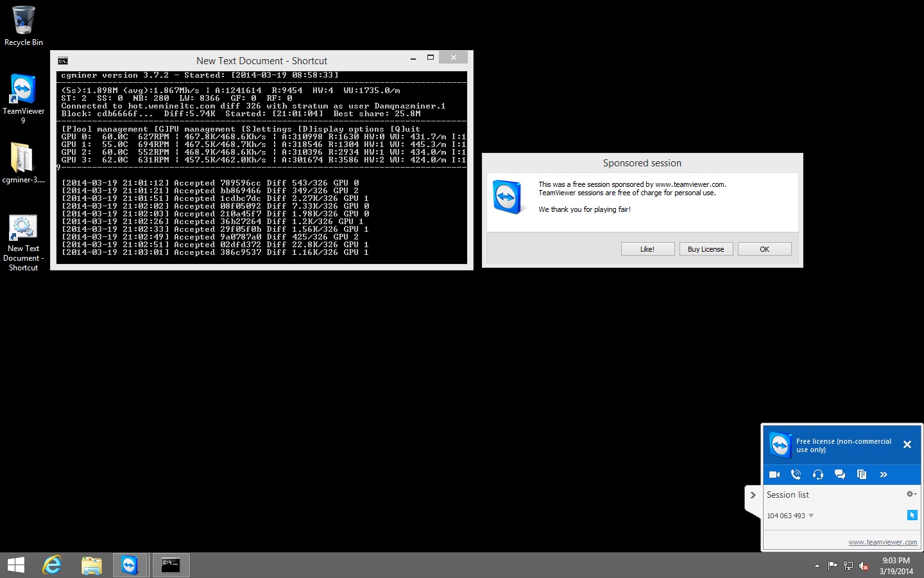
Task: Click the Session list heading
Action: coord(788,495)
